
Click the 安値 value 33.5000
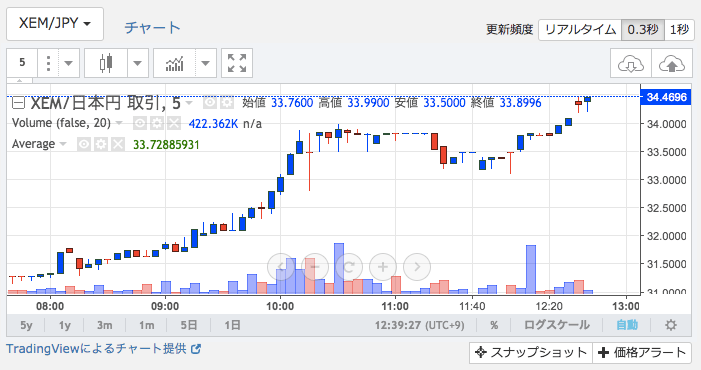444,103
